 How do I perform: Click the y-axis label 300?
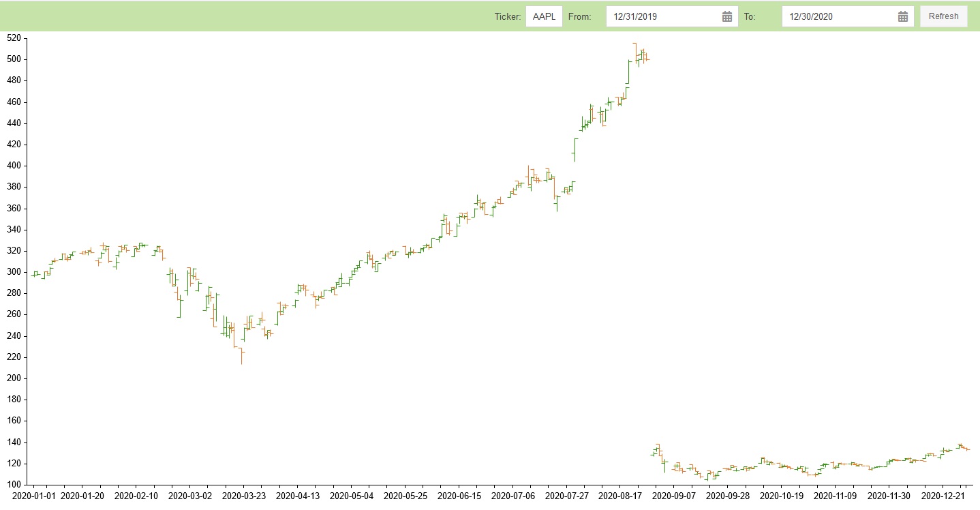(x=14, y=272)
